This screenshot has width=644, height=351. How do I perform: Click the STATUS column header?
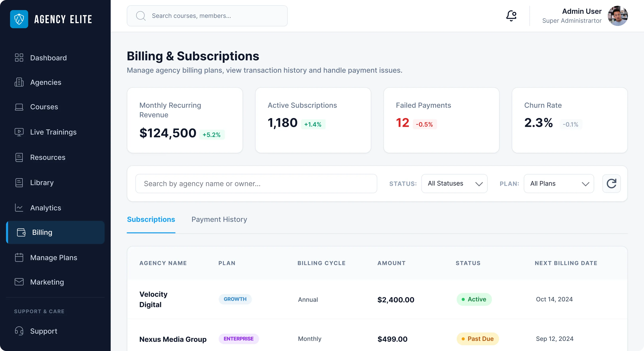click(x=468, y=263)
